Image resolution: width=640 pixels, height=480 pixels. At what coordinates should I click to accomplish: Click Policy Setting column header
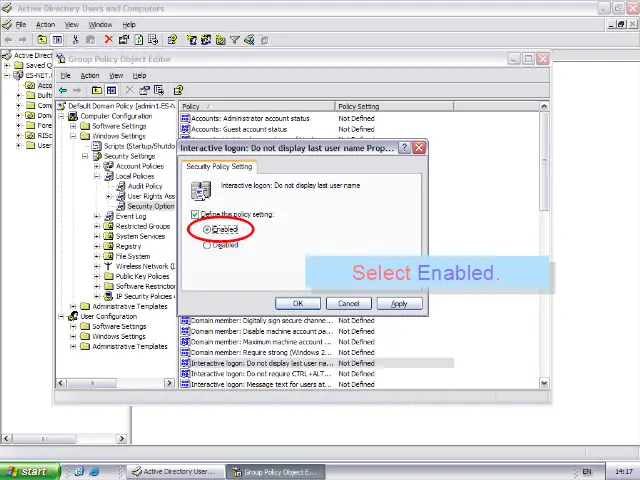coord(394,106)
